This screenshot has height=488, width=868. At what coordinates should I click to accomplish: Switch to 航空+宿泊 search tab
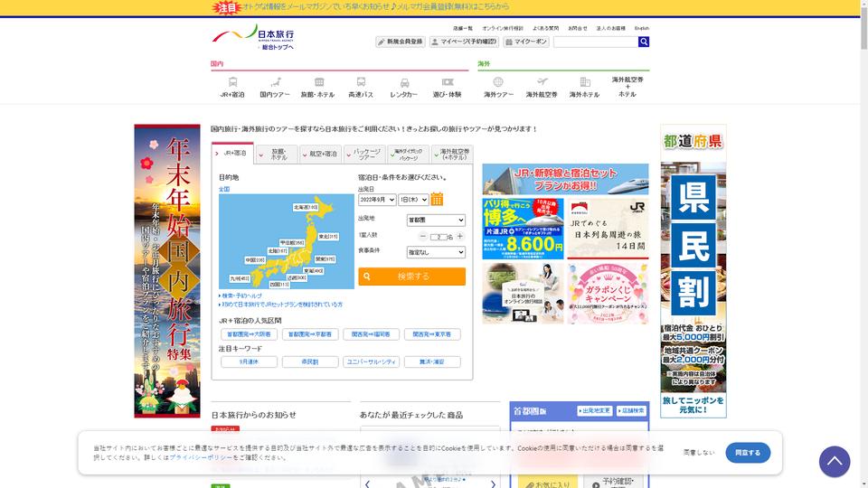(x=320, y=154)
